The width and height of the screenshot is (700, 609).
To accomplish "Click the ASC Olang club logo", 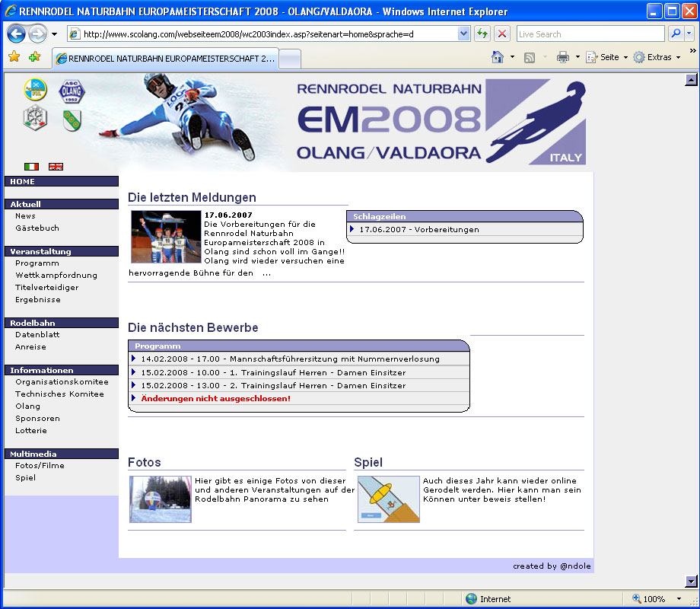I will point(72,91).
